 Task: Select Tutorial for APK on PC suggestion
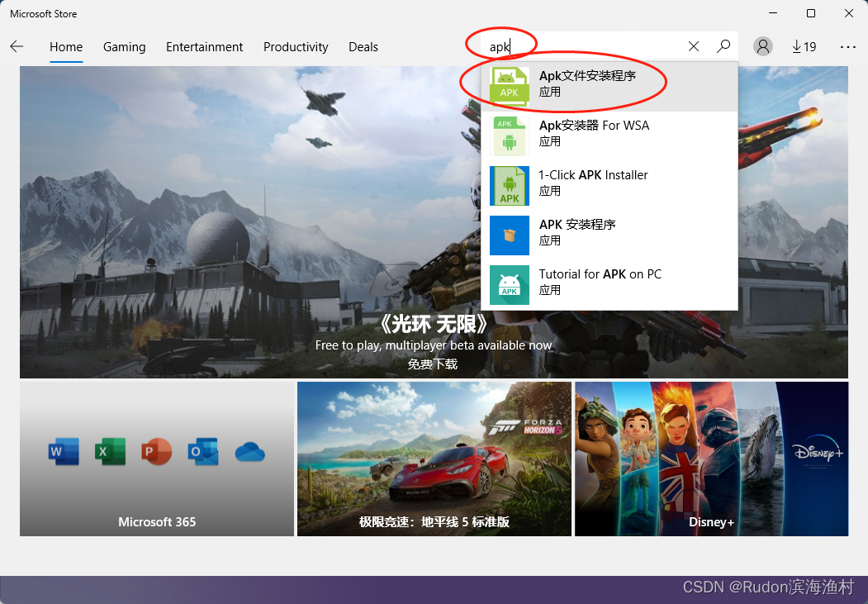point(609,285)
